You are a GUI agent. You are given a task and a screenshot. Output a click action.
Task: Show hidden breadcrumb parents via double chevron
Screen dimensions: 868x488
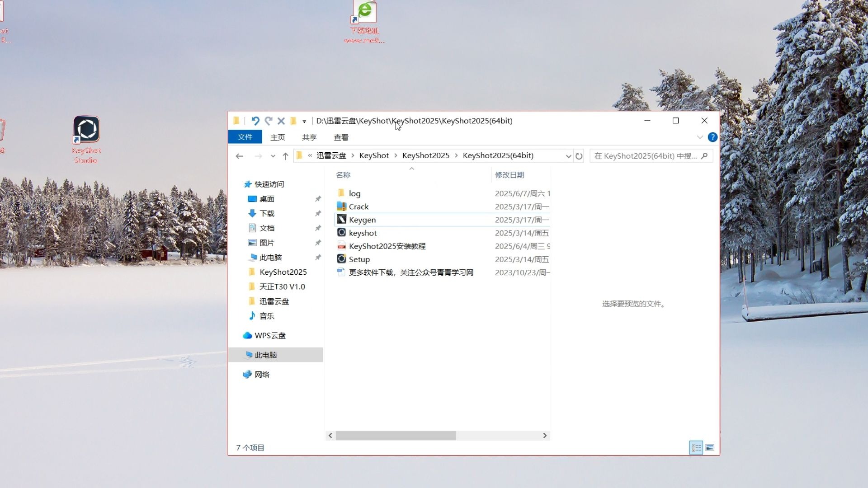click(310, 155)
